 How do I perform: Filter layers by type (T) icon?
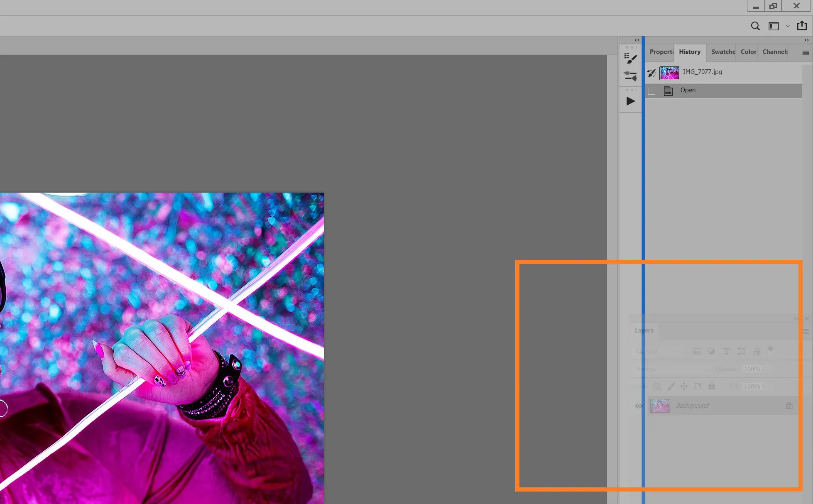(x=726, y=351)
